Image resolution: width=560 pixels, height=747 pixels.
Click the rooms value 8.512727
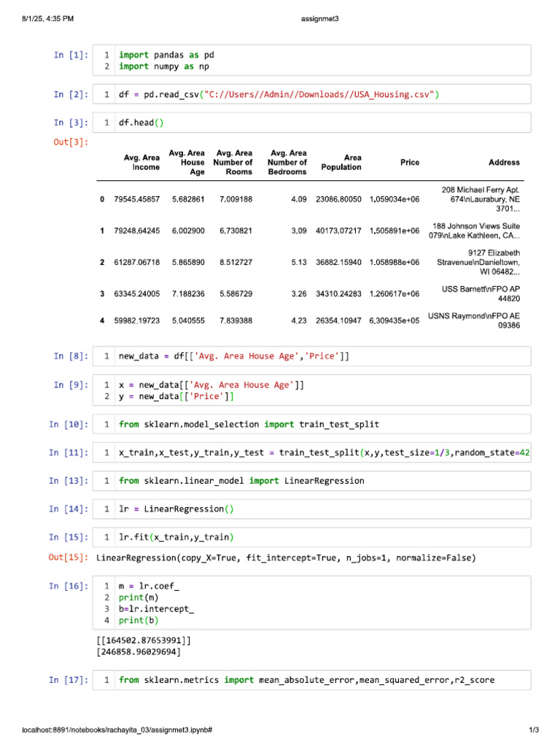pos(236,262)
